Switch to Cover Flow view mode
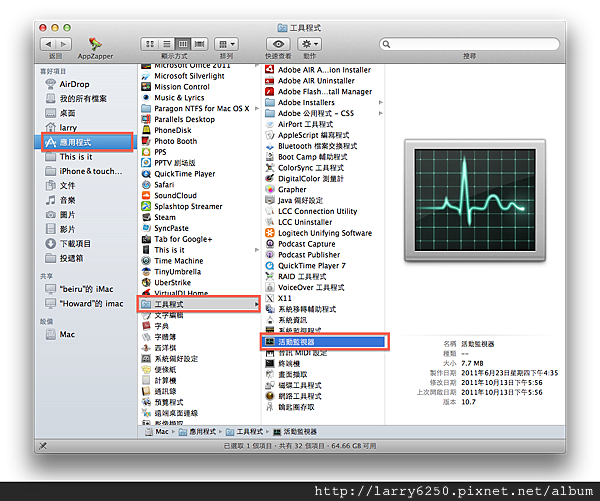The image size is (600, 501). coord(199,44)
